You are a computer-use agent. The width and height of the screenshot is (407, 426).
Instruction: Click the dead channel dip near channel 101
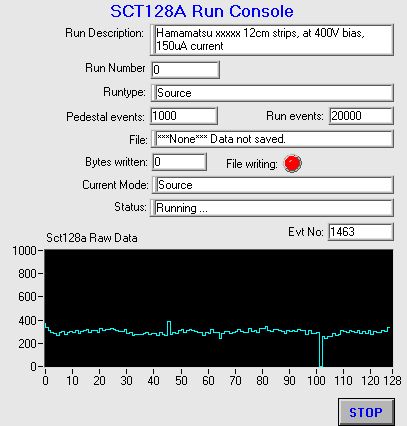(321, 349)
